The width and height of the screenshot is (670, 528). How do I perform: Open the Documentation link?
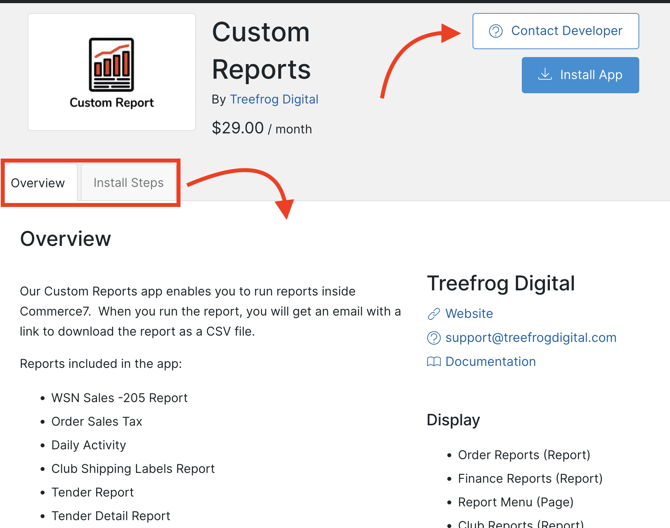point(490,361)
